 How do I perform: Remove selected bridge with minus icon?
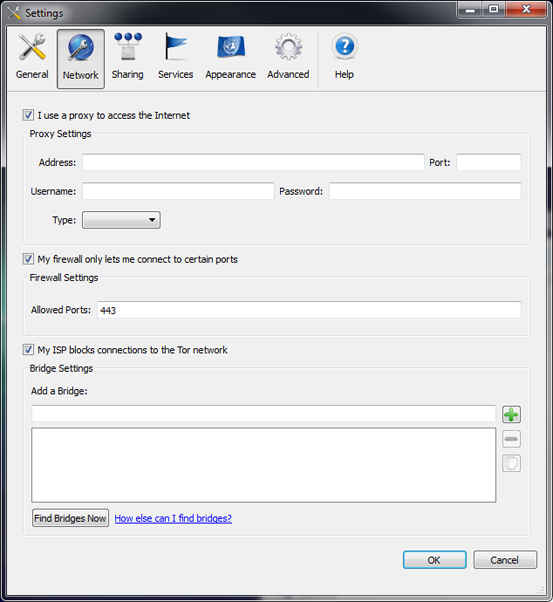pyautogui.click(x=511, y=439)
